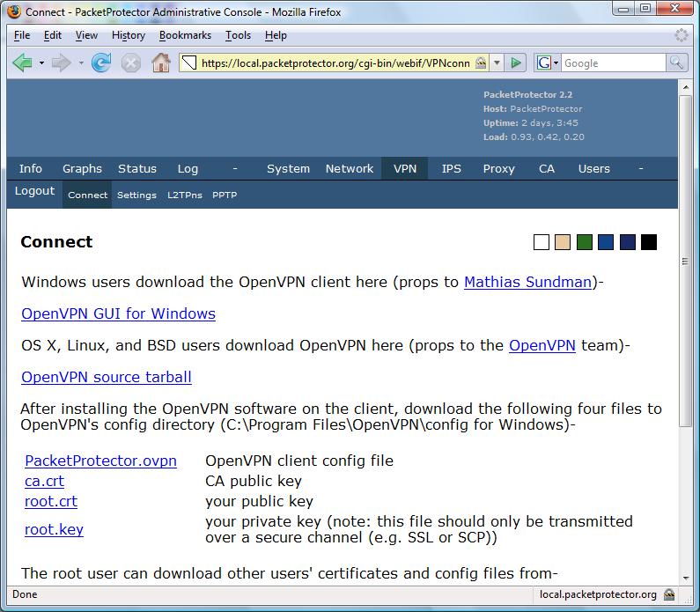Switch to the Network section
This screenshot has width=700, height=612.
tap(349, 168)
